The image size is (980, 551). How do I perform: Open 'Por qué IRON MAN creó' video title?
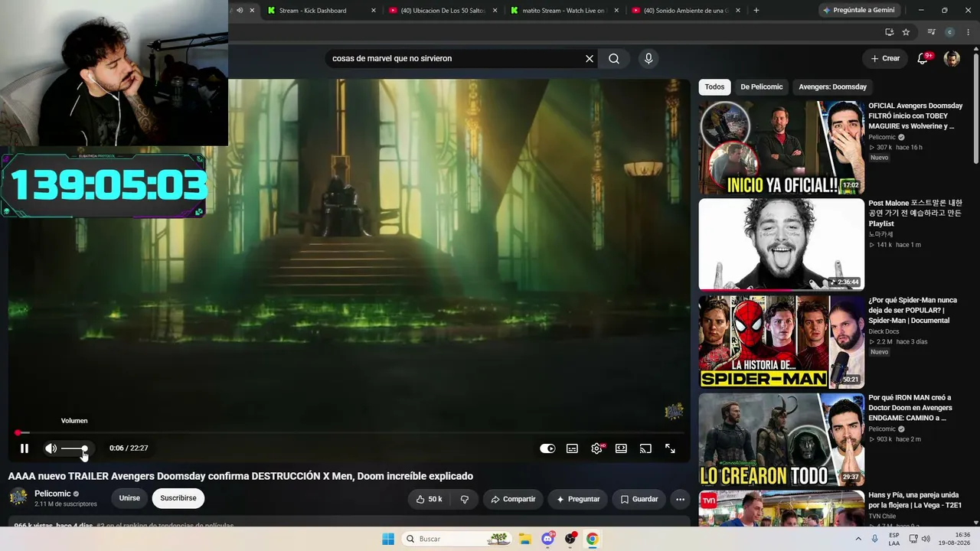910,408
